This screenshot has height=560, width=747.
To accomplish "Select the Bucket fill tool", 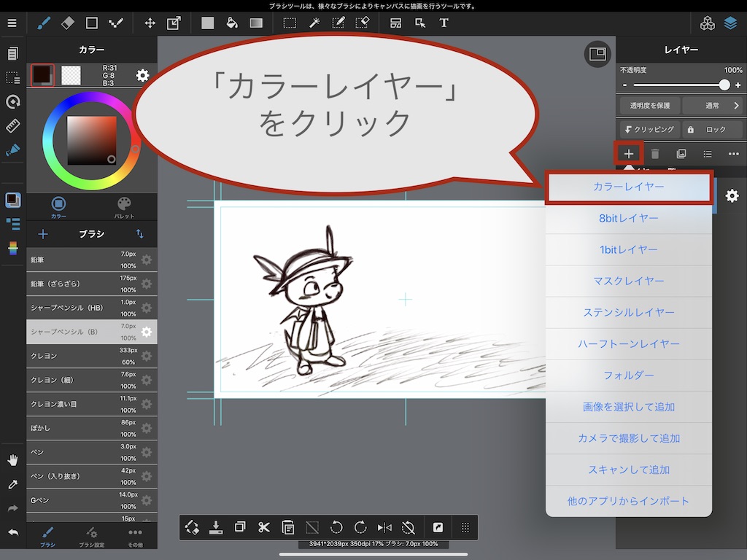I will point(232,23).
